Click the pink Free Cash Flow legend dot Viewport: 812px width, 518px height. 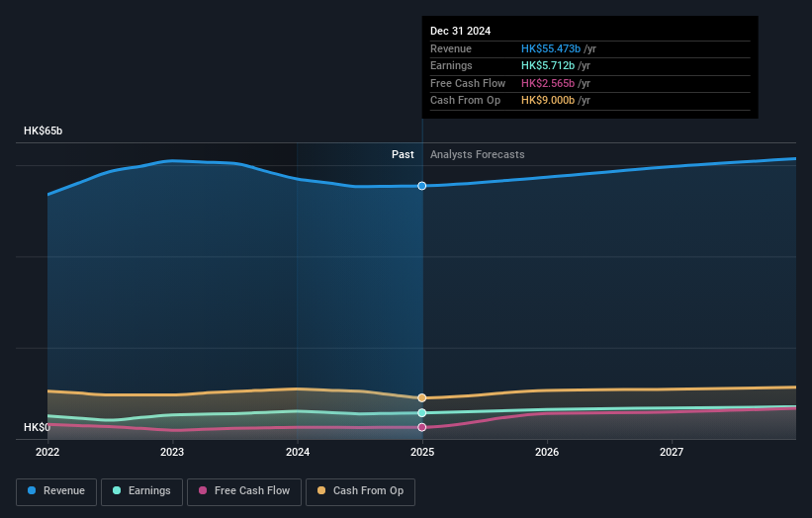[x=203, y=490]
